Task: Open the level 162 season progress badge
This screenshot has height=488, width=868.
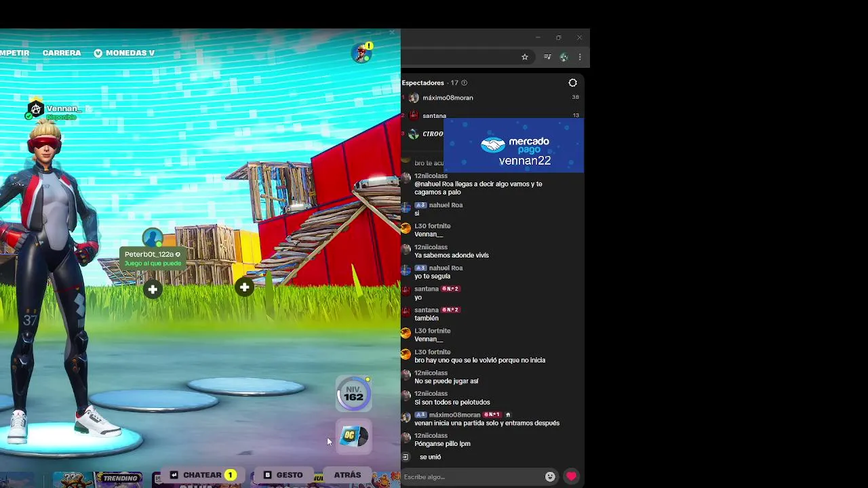Action: click(x=353, y=394)
